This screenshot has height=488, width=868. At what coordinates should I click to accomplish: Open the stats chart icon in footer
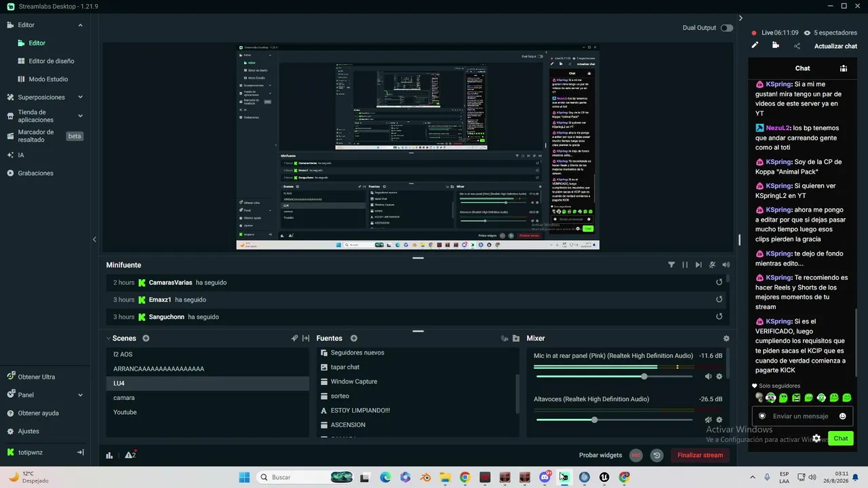tap(109, 455)
